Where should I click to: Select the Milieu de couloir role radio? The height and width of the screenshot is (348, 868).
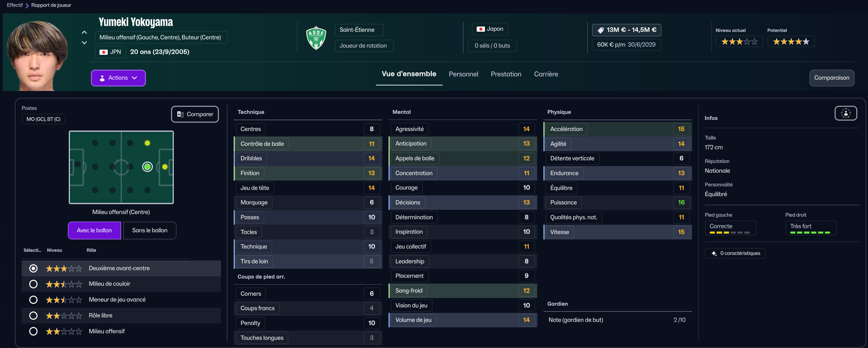click(33, 284)
